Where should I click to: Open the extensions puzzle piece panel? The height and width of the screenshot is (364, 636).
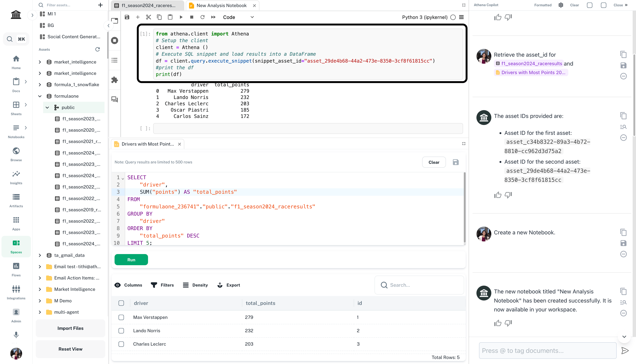(x=115, y=80)
